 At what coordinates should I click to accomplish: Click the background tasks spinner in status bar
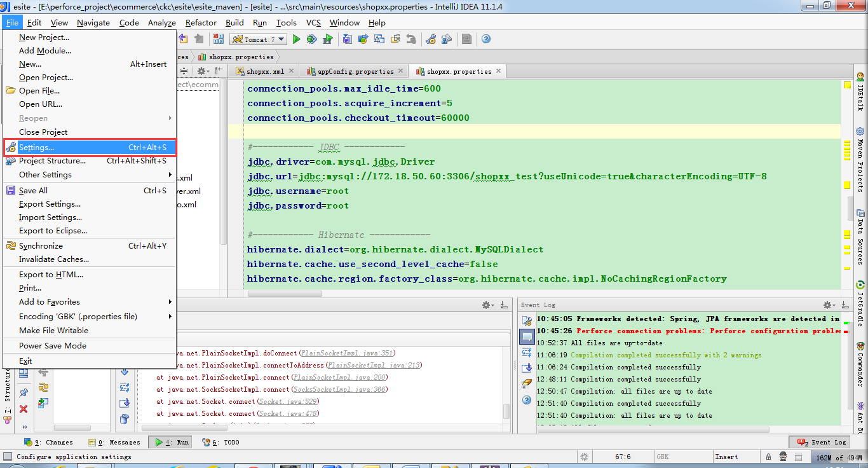584,457
